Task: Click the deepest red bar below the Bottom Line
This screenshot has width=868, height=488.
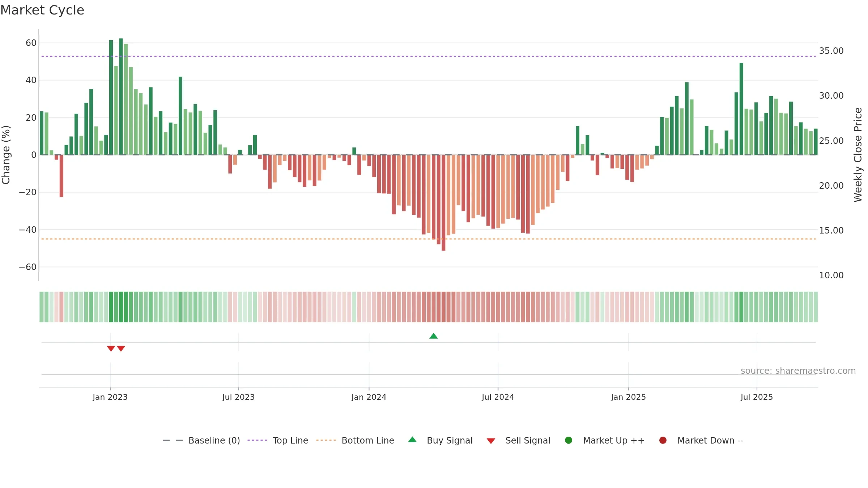Action: point(443,203)
